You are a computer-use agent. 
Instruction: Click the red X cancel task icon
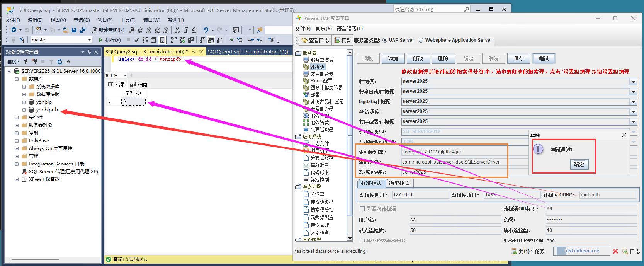coord(615,251)
